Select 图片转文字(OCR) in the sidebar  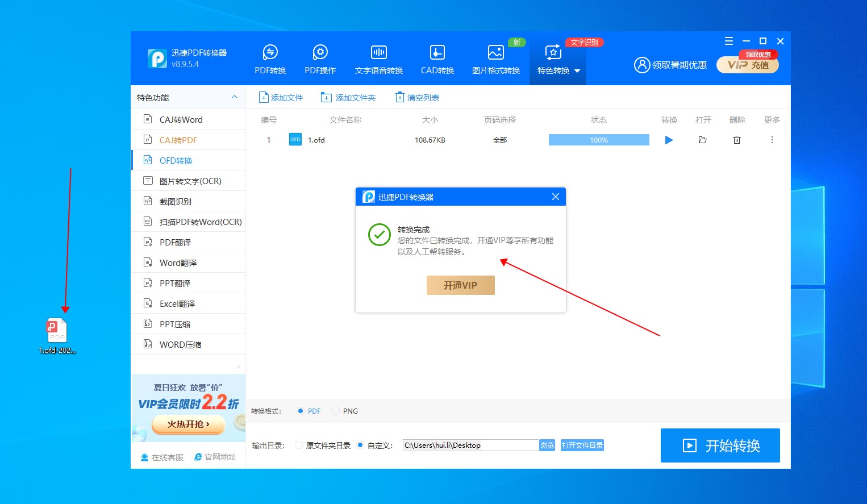(x=190, y=181)
